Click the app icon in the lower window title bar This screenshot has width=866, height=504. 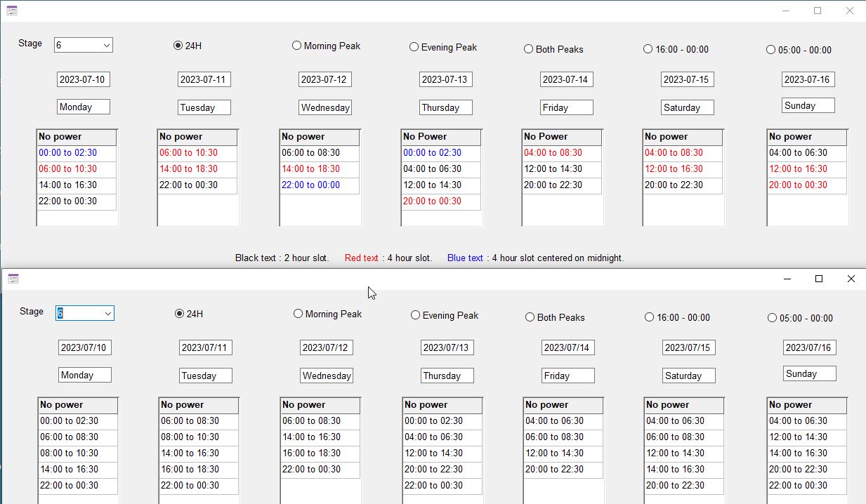tap(13, 279)
